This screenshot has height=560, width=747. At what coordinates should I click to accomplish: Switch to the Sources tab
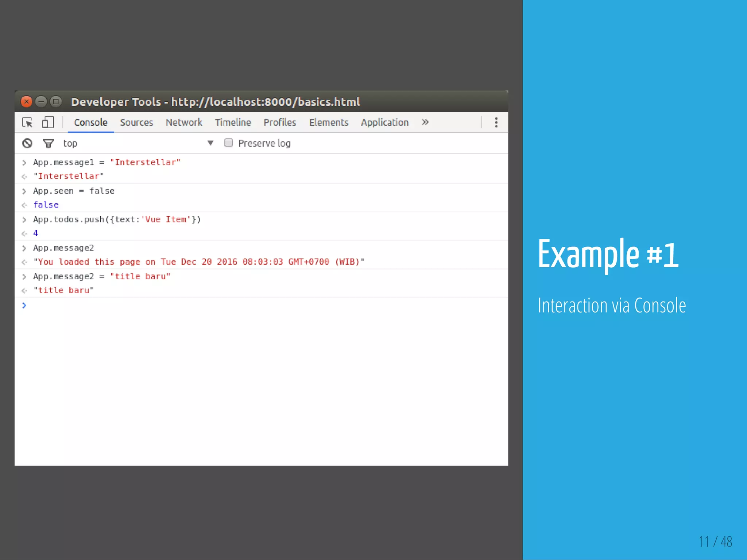pyautogui.click(x=136, y=122)
